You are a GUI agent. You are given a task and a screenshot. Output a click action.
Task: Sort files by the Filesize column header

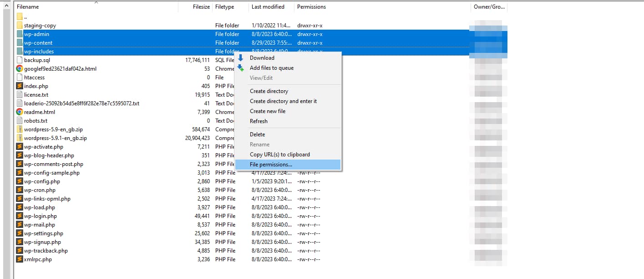point(201,6)
